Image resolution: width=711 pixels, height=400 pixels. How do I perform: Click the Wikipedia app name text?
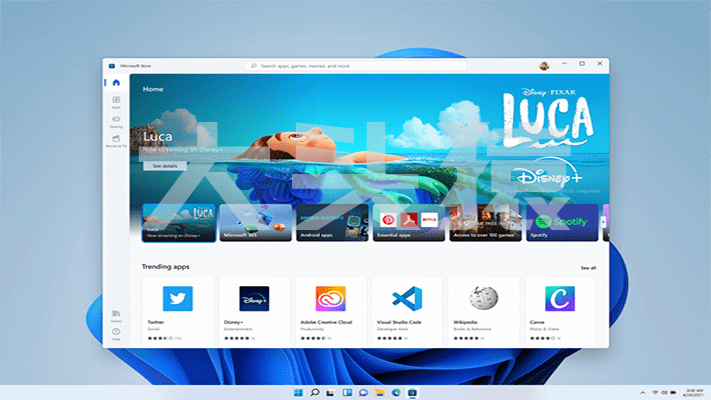click(x=465, y=322)
